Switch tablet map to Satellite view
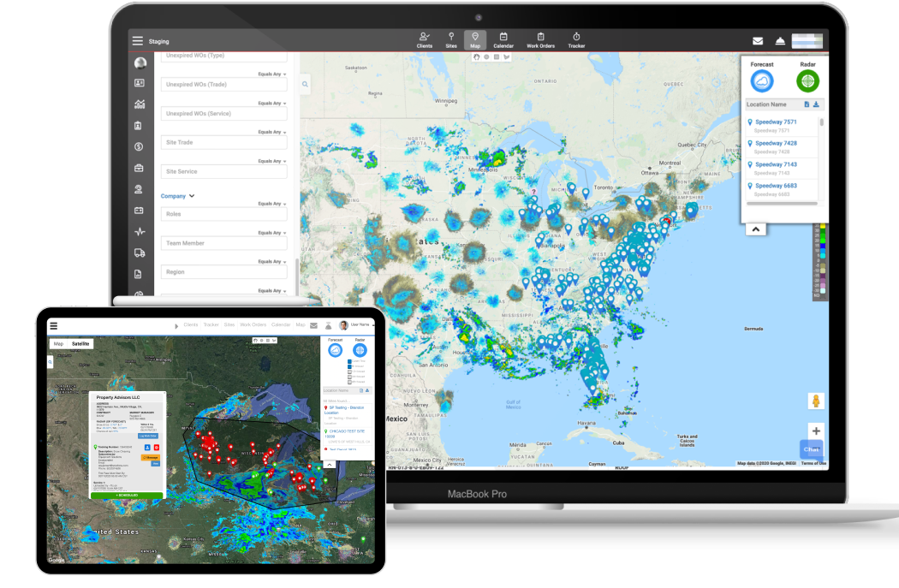 click(80, 344)
